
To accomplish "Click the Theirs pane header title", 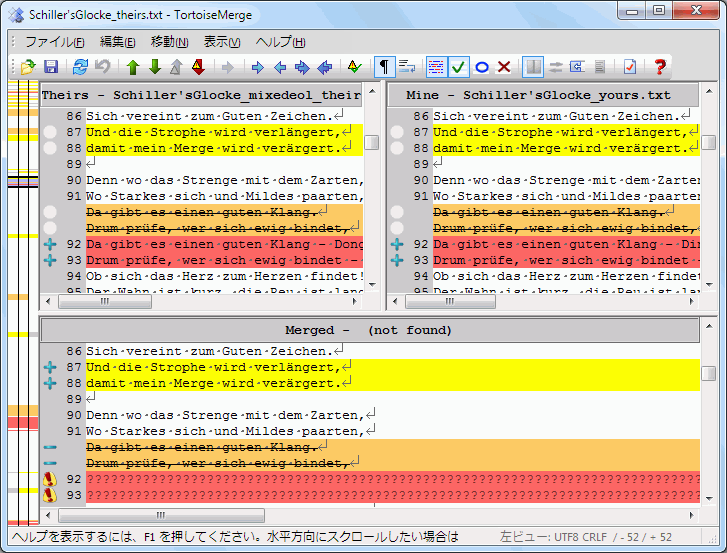I will (x=201, y=95).
